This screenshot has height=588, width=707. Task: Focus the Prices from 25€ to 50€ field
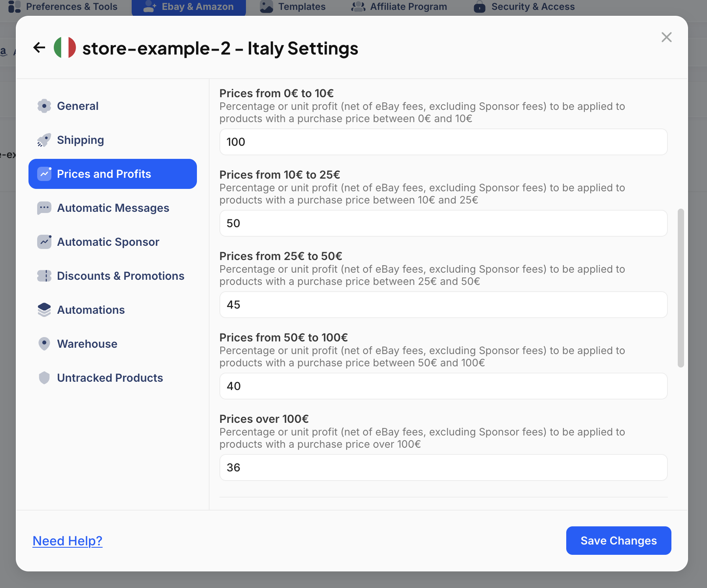click(x=443, y=305)
